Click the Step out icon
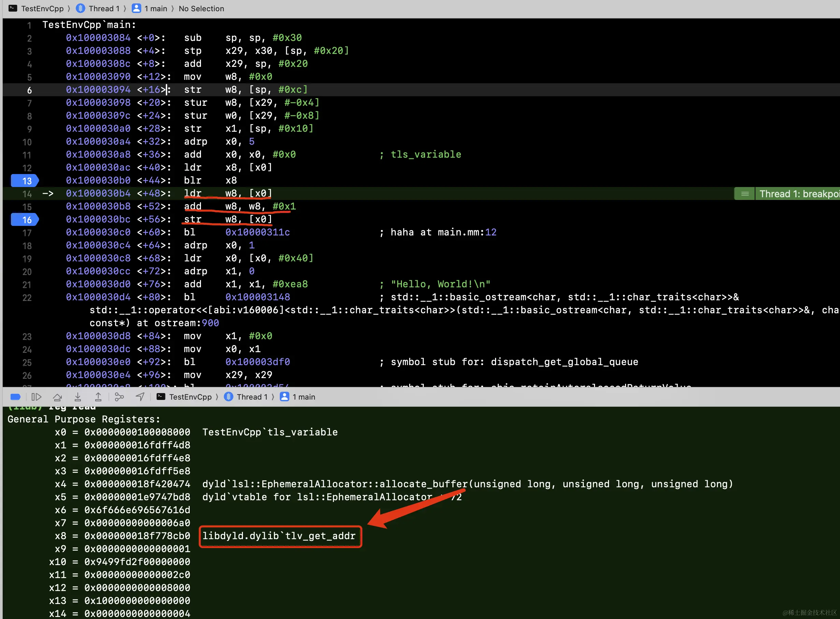The height and width of the screenshot is (619, 840). click(98, 397)
